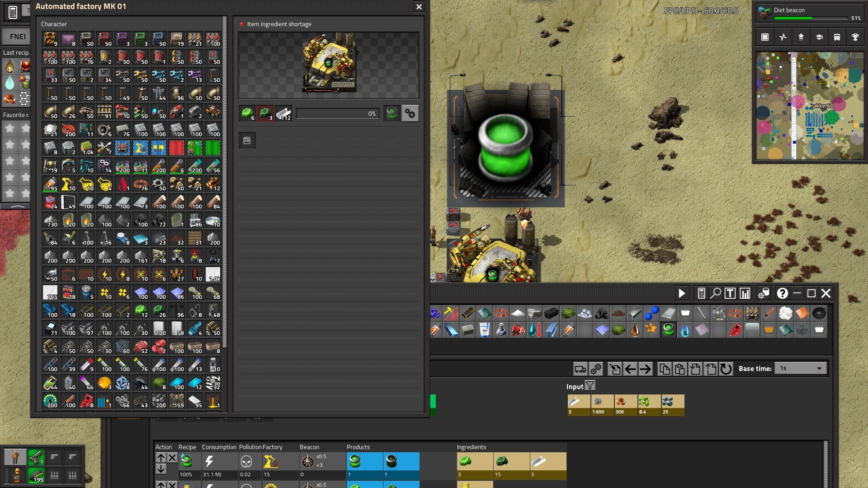Toggle the Input filter funnel button
This screenshot has height=488, width=868.
(x=590, y=386)
